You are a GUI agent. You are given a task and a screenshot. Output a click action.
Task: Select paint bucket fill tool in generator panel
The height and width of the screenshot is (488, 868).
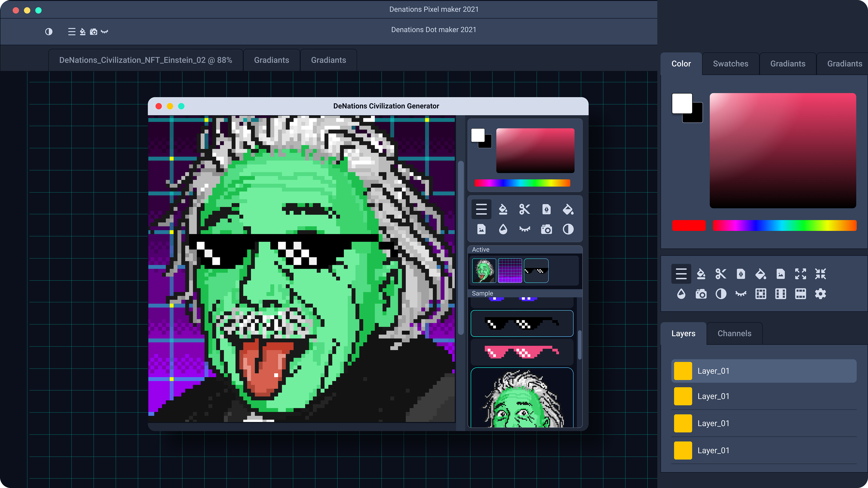tap(568, 209)
